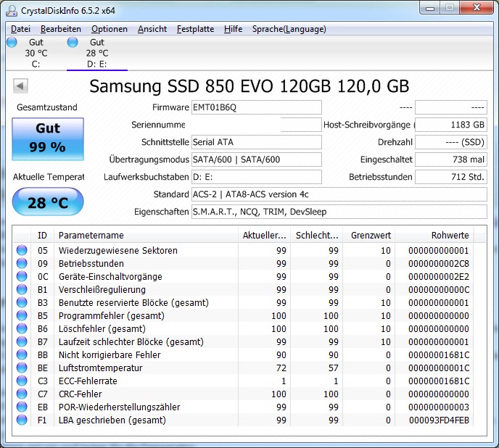Click status orb for Programmfehler row
499x448 pixels.
coord(22,315)
